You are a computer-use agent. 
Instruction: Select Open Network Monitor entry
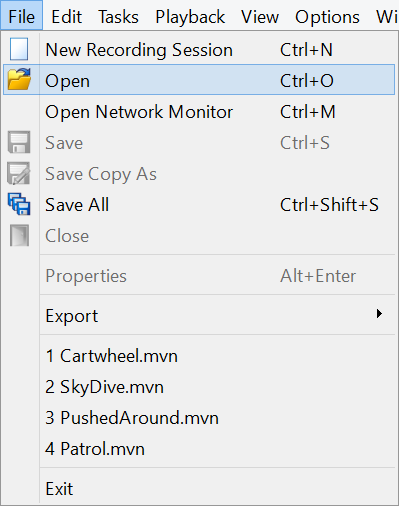pyautogui.click(x=199, y=112)
